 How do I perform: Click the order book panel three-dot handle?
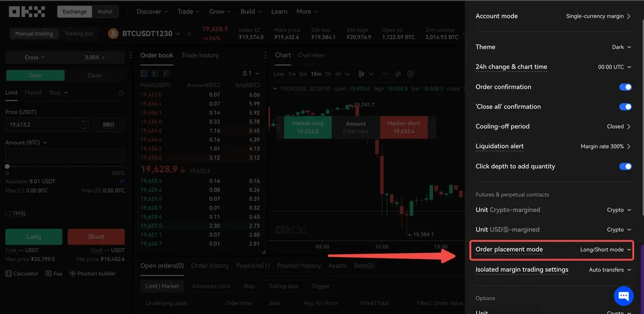(x=266, y=55)
